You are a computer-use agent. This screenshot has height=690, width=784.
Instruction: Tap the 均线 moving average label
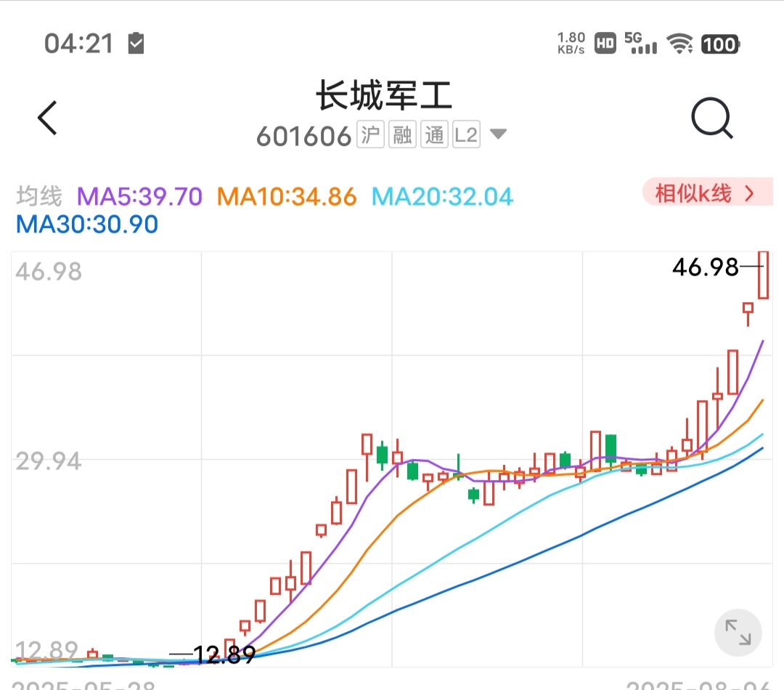click(39, 195)
